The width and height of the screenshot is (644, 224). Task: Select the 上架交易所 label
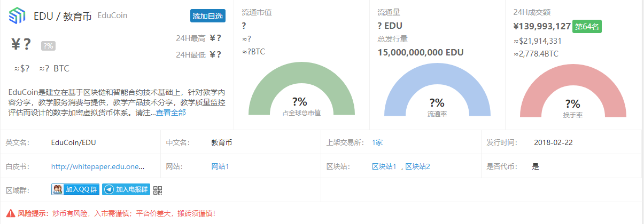click(x=345, y=142)
